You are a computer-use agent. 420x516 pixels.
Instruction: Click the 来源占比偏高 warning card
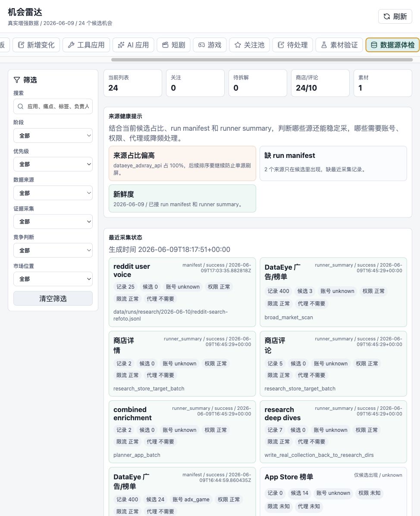(x=182, y=164)
